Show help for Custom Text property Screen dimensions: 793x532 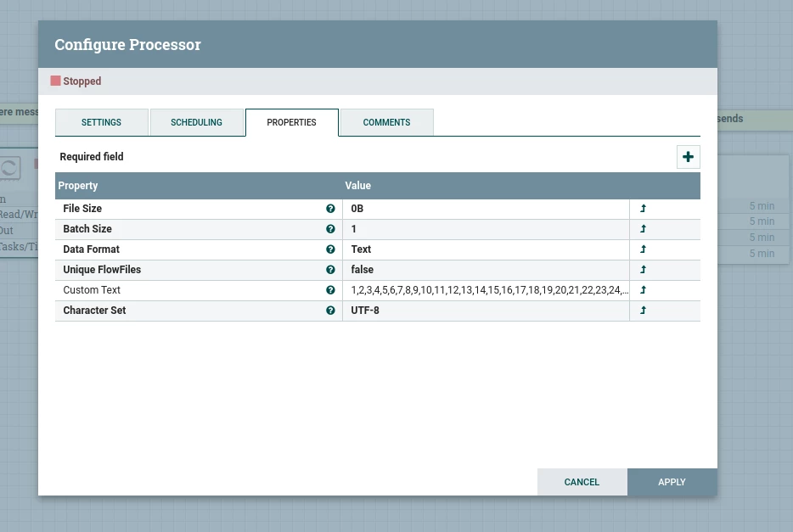coord(330,290)
